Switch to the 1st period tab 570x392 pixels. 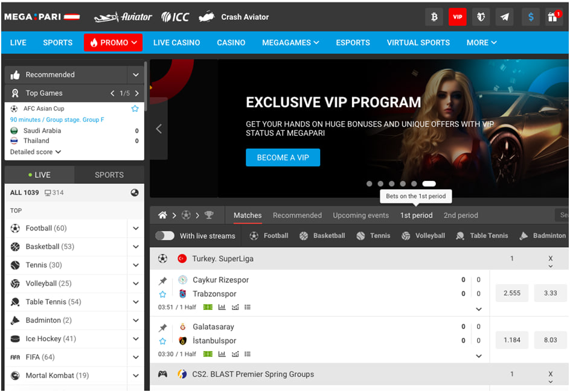pos(416,215)
